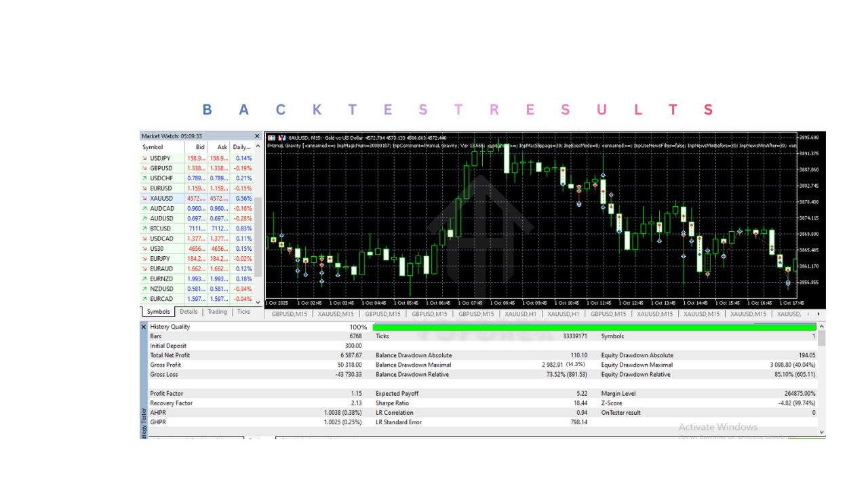Click the down arrow icon next to USDJPY
The width and height of the screenshot is (868, 488).
tap(144, 158)
